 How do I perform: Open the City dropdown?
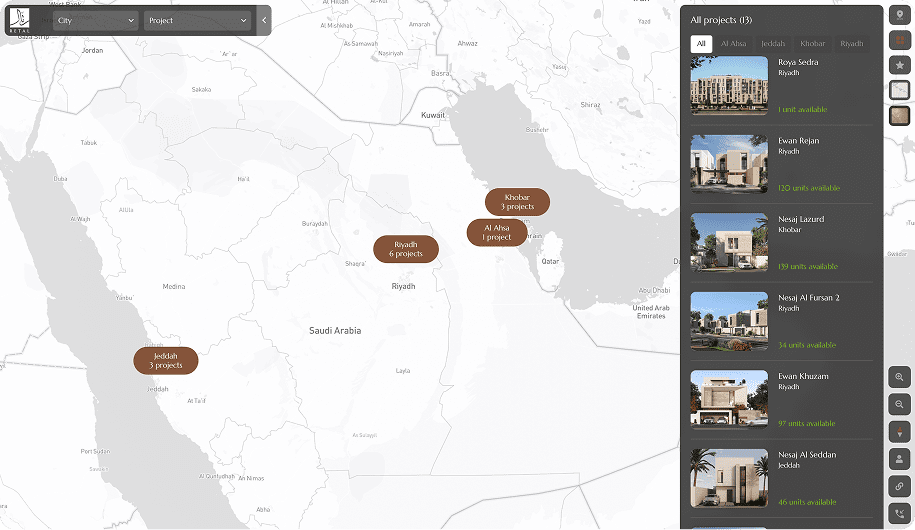point(96,21)
